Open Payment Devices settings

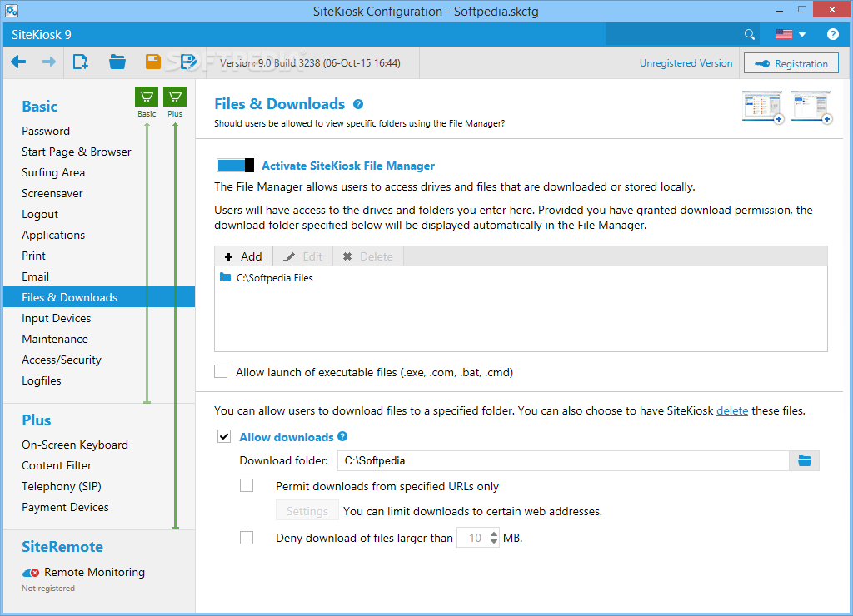pos(65,507)
